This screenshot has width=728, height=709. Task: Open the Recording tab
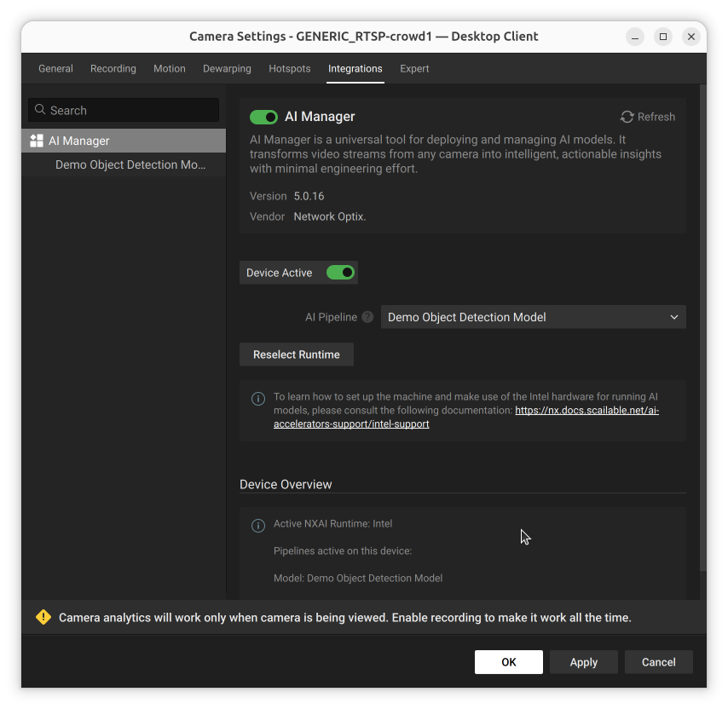113,69
